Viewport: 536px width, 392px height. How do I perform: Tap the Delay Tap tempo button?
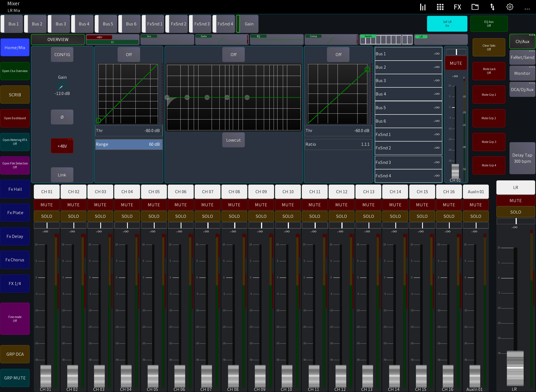pos(522,158)
